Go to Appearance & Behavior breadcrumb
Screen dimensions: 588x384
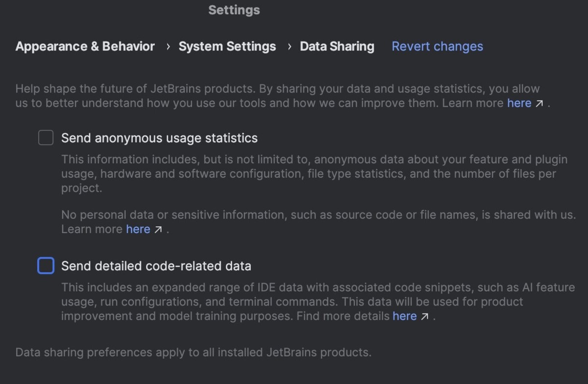[x=85, y=47]
